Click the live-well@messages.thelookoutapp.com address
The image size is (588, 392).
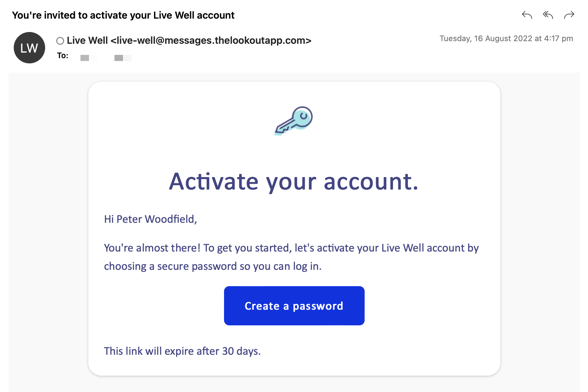[x=211, y=41]
